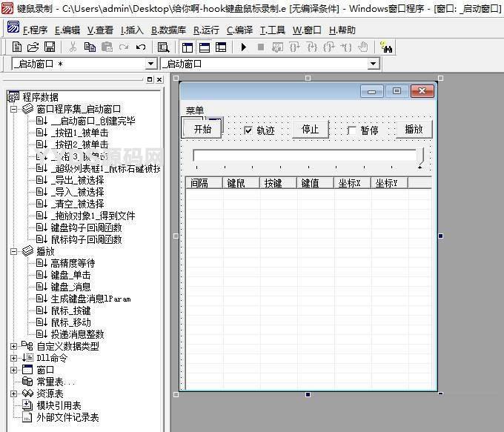Expand the Dll命令 tree node

(13, 358)
